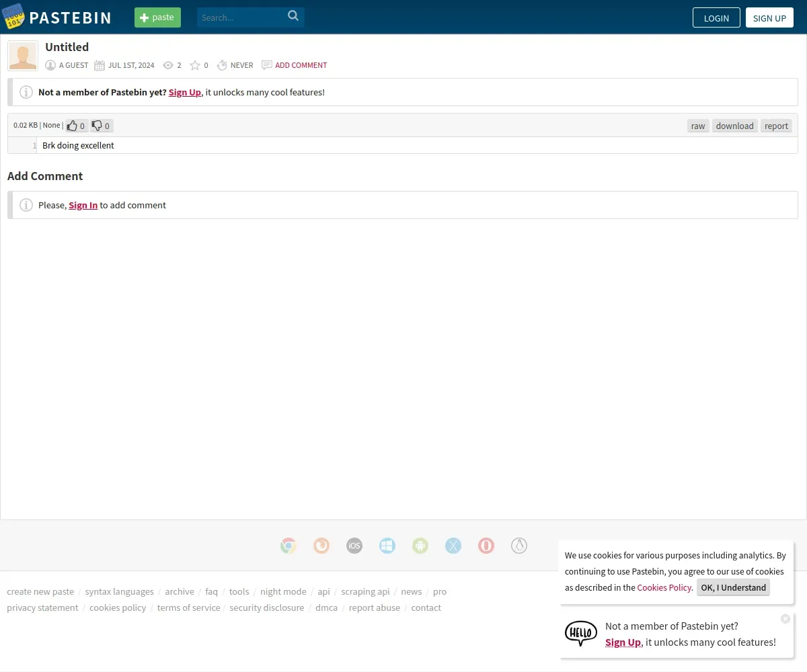The width and height of the screenshot is (807, 672).
Task: Close the Sign Up hello popup
Action: (x=785, y=619)
